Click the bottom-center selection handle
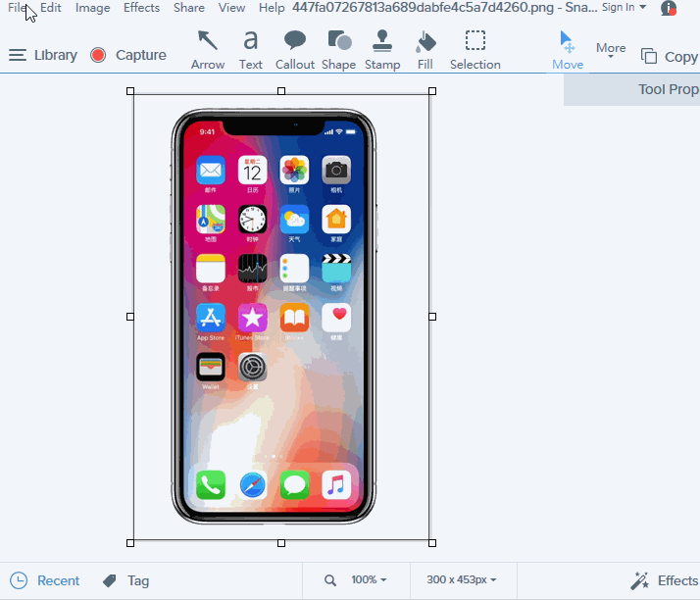700x600 pixels. pos(281,543)
